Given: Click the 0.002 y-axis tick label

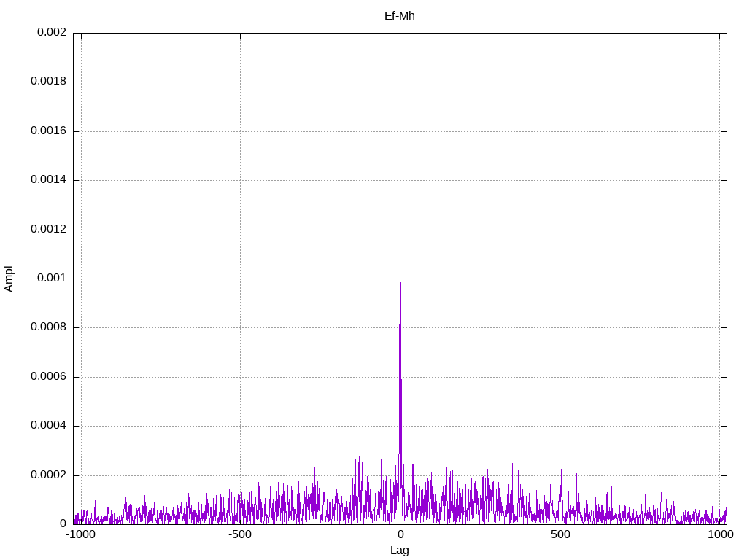Looking at the screenshot, I should point(52,33).
